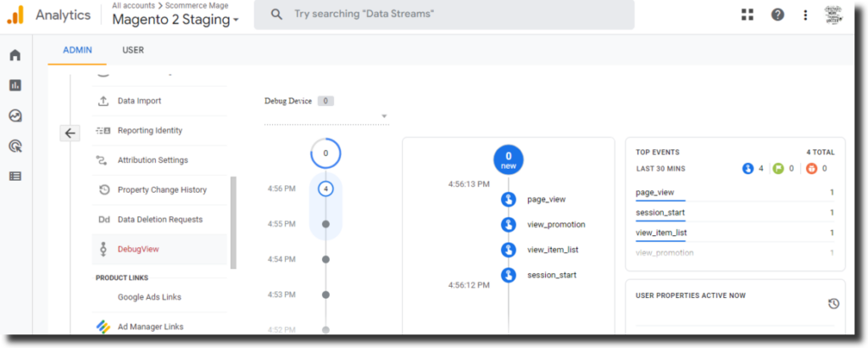The image size is (868, 348).
Task: Click the DebugView icon
Action: 103,250
